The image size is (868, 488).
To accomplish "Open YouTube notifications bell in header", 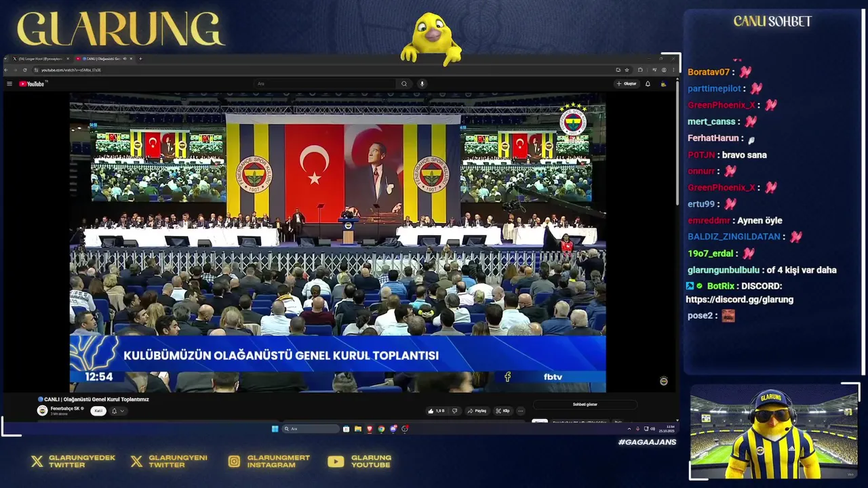I will (648, 83).
